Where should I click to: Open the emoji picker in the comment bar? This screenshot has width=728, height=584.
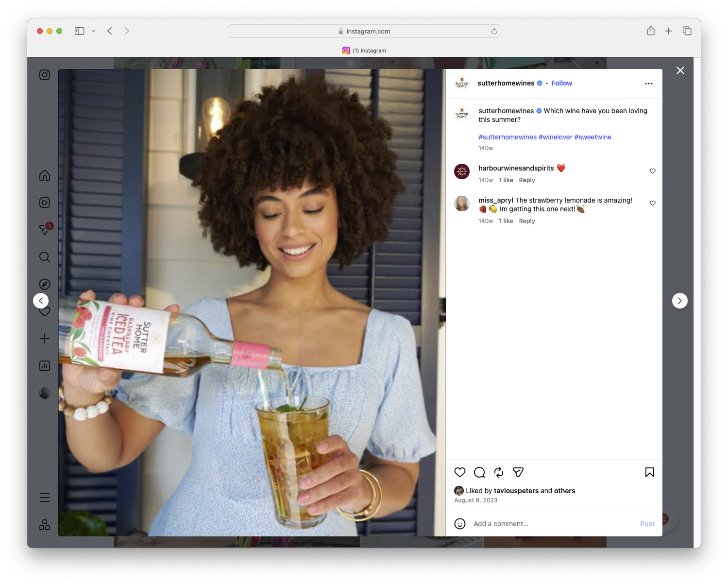pyautogui.click(x=459, y=524)
